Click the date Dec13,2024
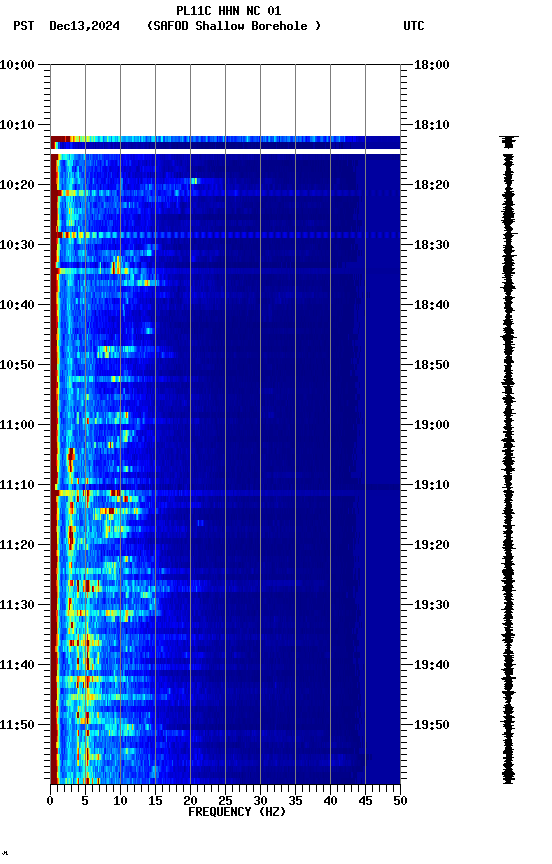 [x=84, y=26]
